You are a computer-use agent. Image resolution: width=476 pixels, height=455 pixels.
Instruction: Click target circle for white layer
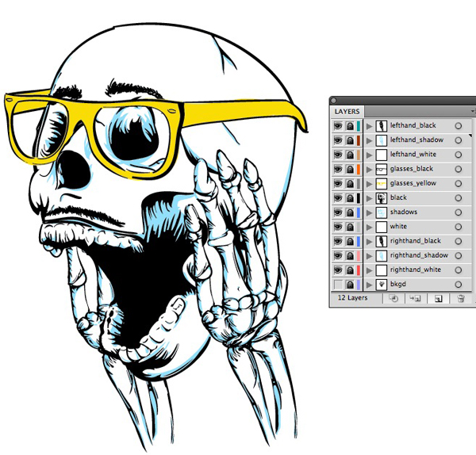point(459,227)
